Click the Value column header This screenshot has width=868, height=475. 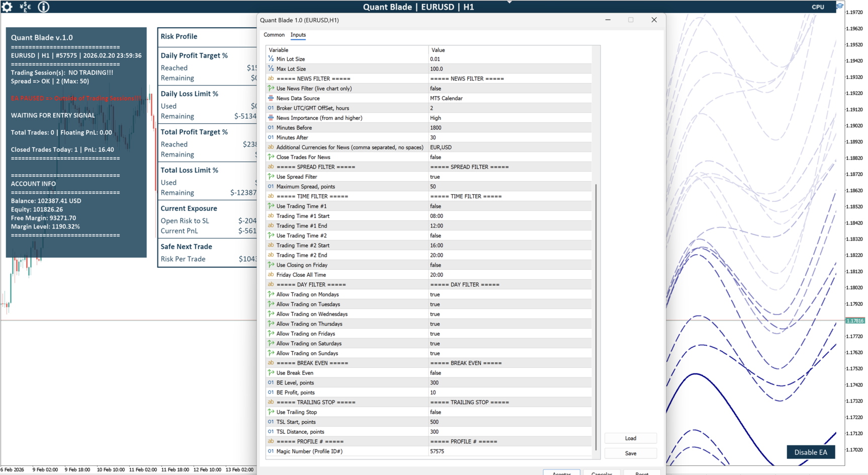tap(510, 50)
